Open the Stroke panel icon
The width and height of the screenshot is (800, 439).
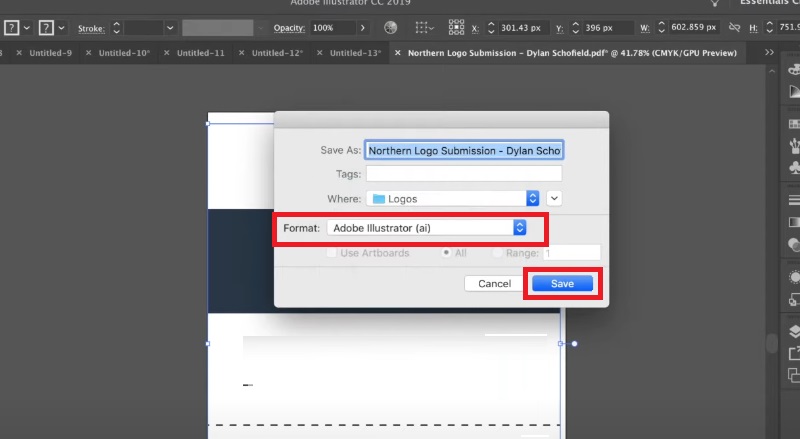click(x=794, y=200)
